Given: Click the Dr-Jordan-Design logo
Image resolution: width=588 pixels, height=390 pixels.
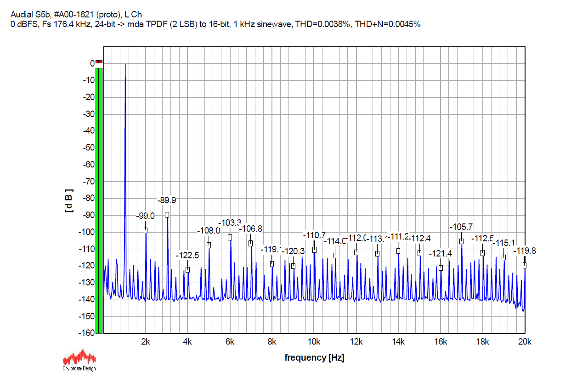Looking at the screenshot, I should [79, 359].
